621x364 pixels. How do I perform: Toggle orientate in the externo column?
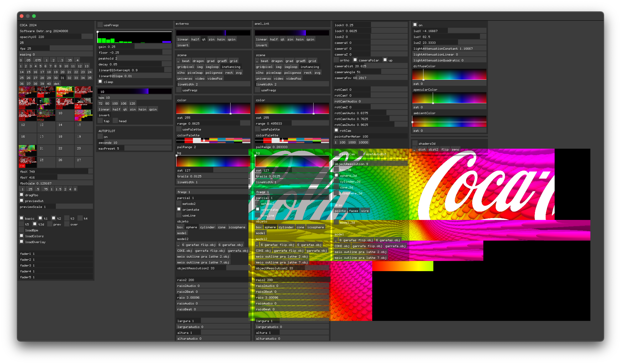click(179, 209)
